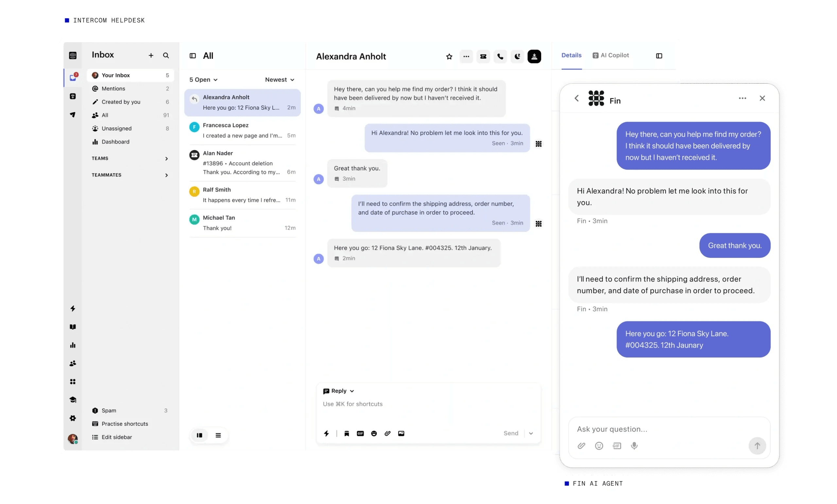Viewport: 837px width, 504px height.
Task: Select Mentions in sidebar
Action: [x=130, y=89]
